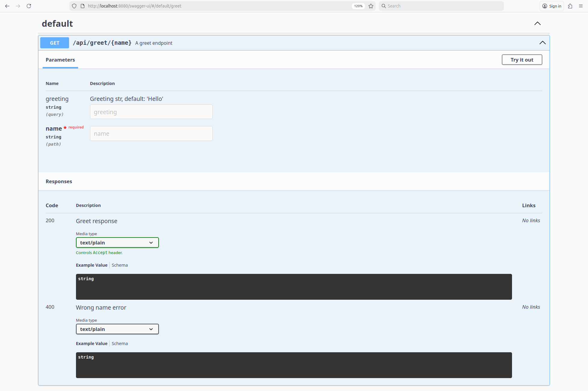This screenshot has height=391, width=588.
Task: Click the Sign in button
Action: click(552, 6)
